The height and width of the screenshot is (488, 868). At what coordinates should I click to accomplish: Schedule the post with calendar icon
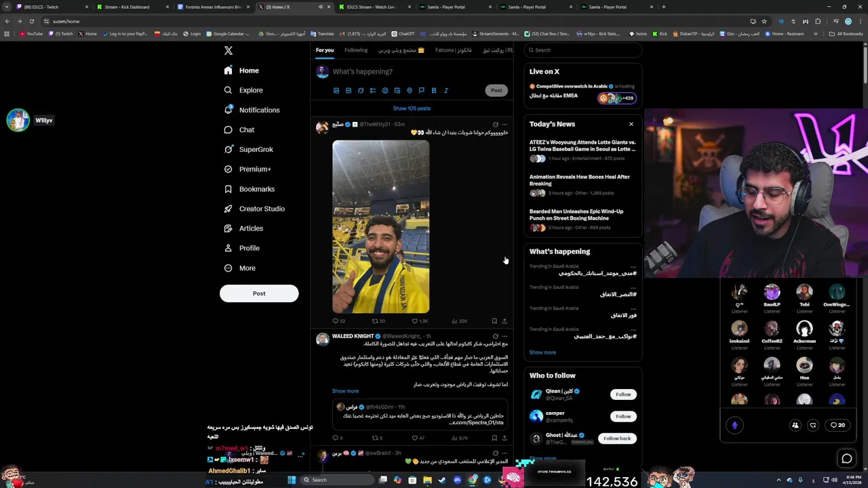click(x=397, y=90)
